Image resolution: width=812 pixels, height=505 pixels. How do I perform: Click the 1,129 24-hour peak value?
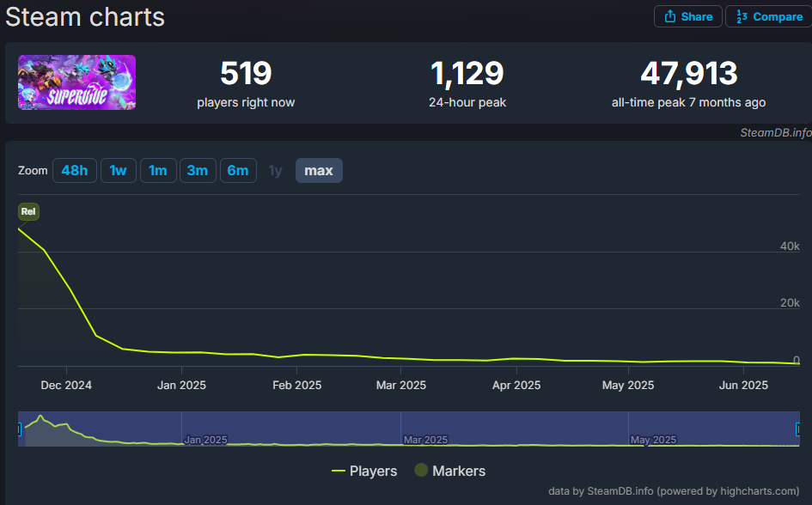pyautogui.click(x=467, y=73)
